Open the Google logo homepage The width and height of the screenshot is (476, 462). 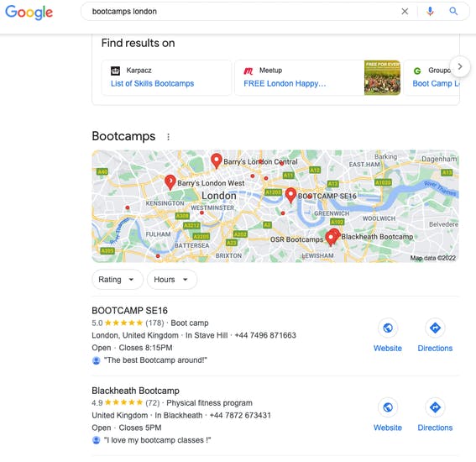point(29,13)
